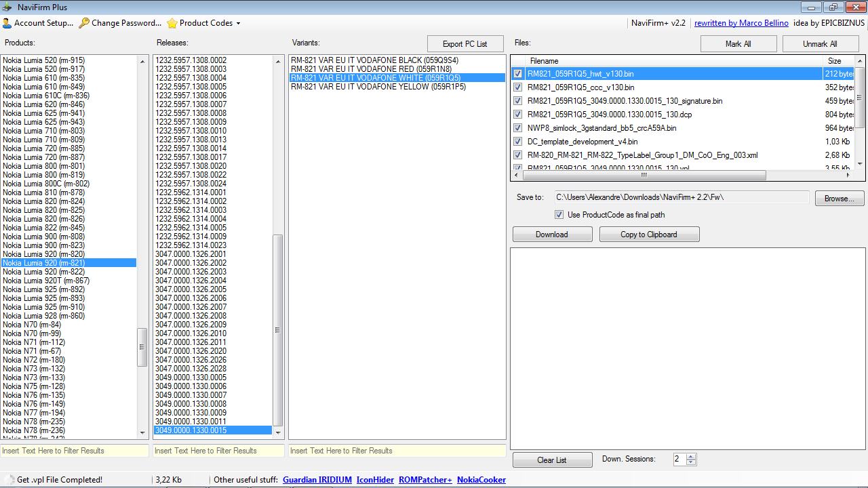Decrease Down. Sessions with down arrow
This screenshot has height=488, width=868.
point(691,462)
